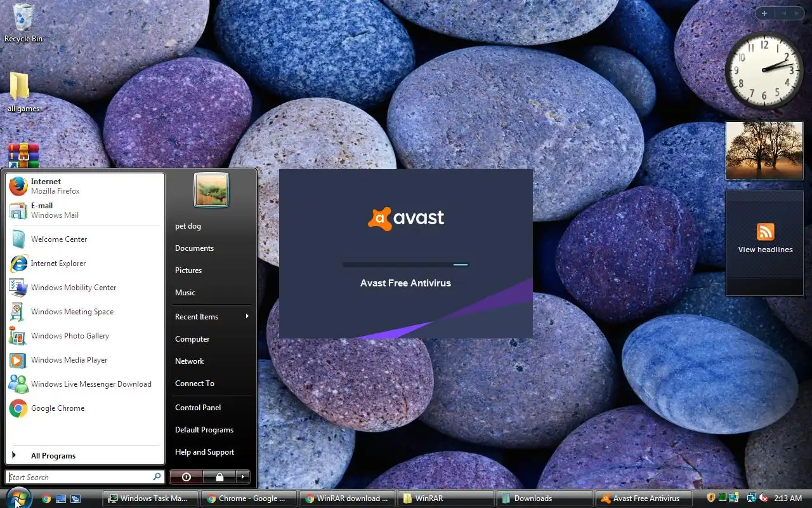Click the Avast loading progress bar
Screen dimensions: 812x508
(405, 265)
